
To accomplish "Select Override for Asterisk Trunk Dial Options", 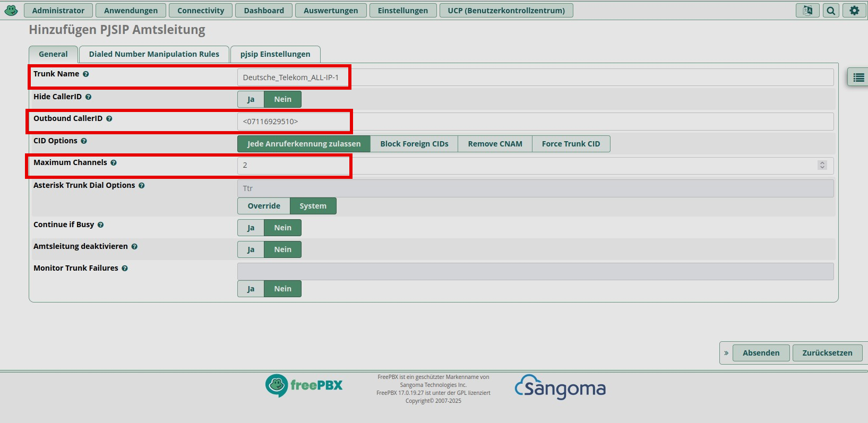I will click(263, 206).
